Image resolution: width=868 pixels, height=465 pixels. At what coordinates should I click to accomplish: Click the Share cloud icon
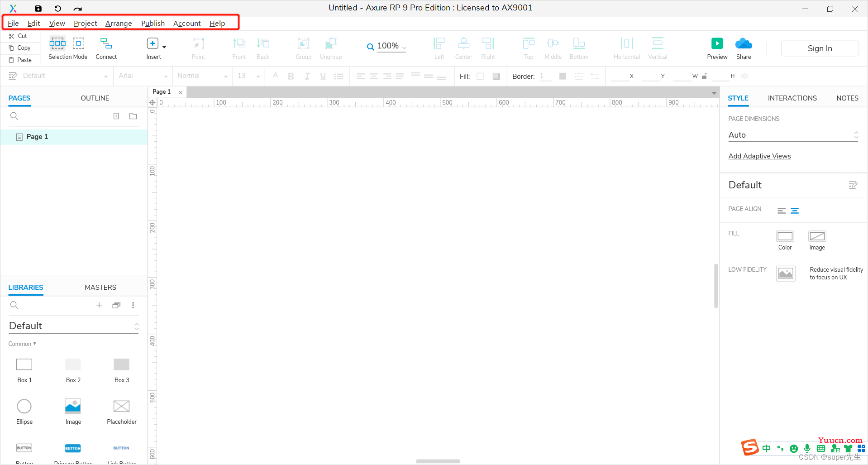(743, 43)
